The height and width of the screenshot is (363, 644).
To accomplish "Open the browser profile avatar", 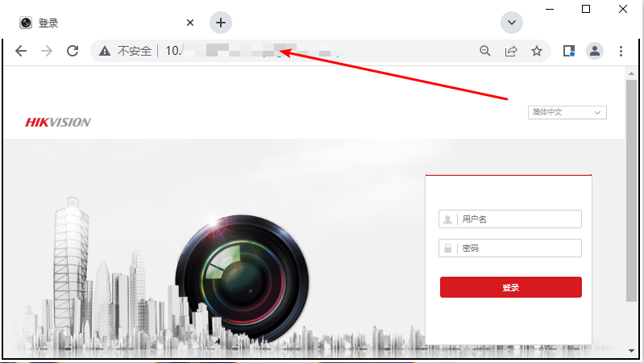I will point(595,51).
